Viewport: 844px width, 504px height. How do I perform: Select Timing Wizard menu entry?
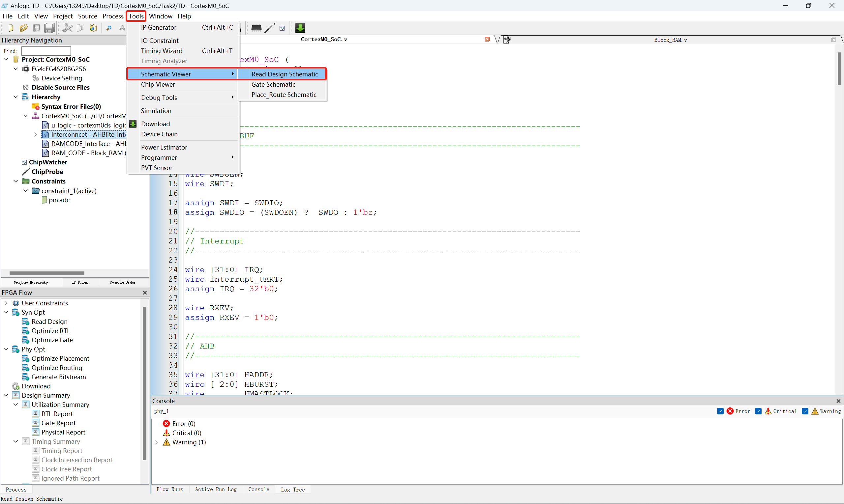(x=184, y=51)
